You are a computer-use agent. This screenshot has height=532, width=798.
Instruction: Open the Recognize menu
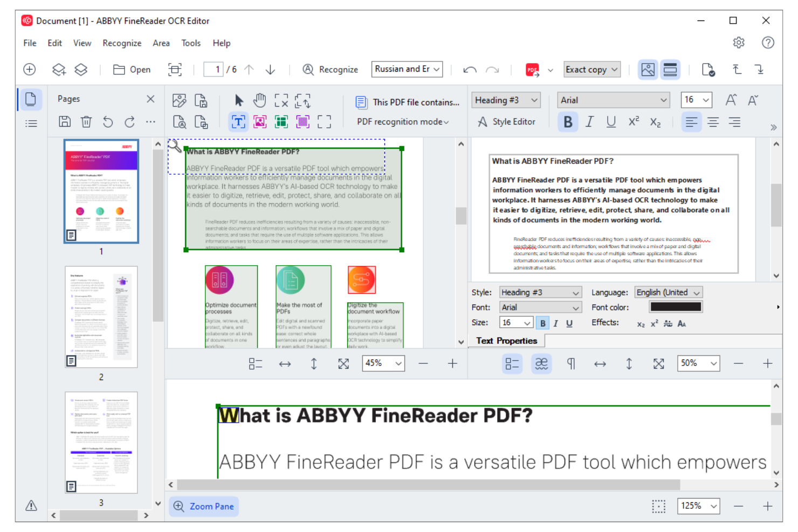click(122, 43)
